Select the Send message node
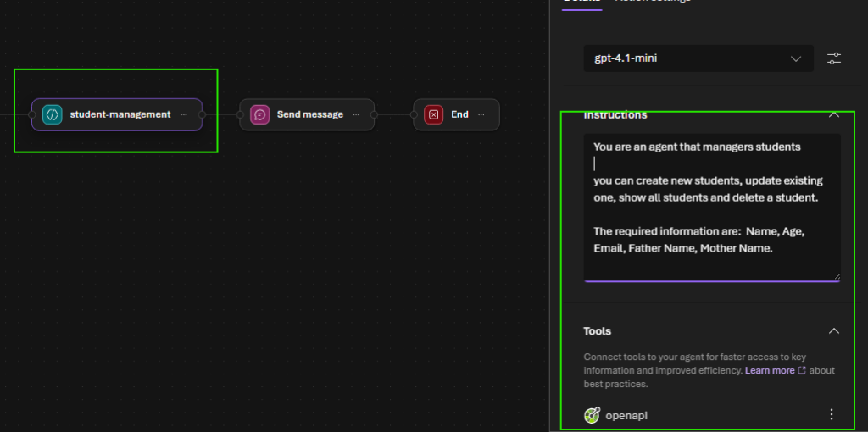The width and height of the screenshot is (868, 432). click(309, 114)
